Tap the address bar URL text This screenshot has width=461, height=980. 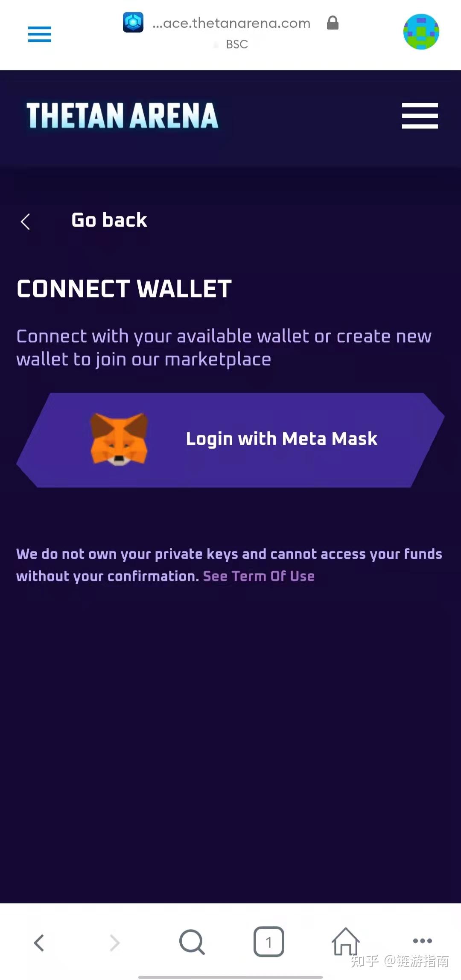pyautogui.click(x=231, y=23)
